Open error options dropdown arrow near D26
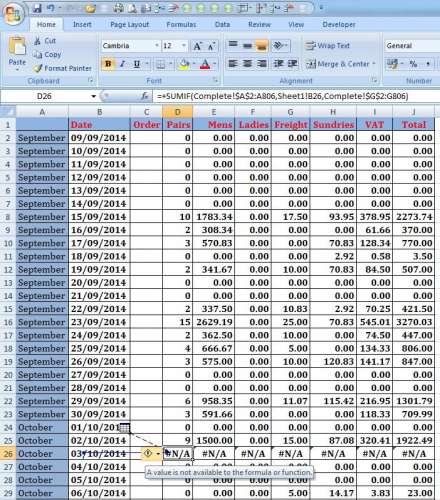Viewport: 440px width, 500px height. (158, 453)
